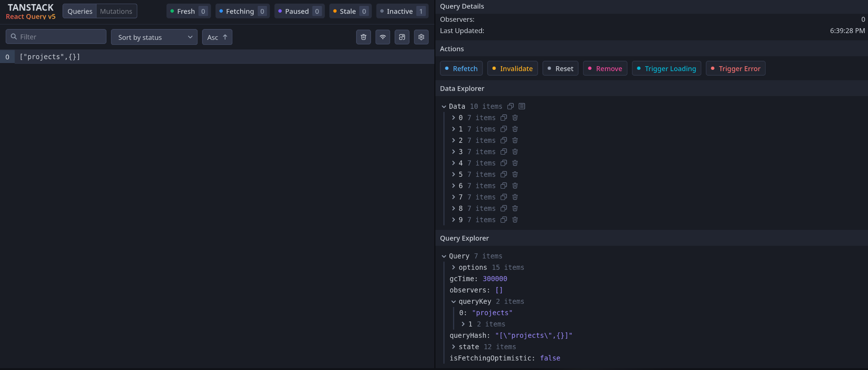Open the devtools settings gear

pyautogui.click(x=421, y=37)
